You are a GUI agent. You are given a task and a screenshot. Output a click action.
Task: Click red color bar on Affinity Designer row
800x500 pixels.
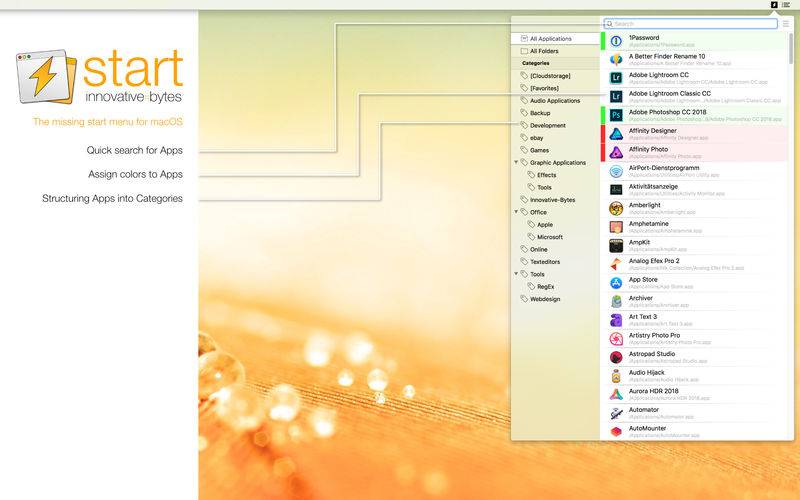[603, 134]
